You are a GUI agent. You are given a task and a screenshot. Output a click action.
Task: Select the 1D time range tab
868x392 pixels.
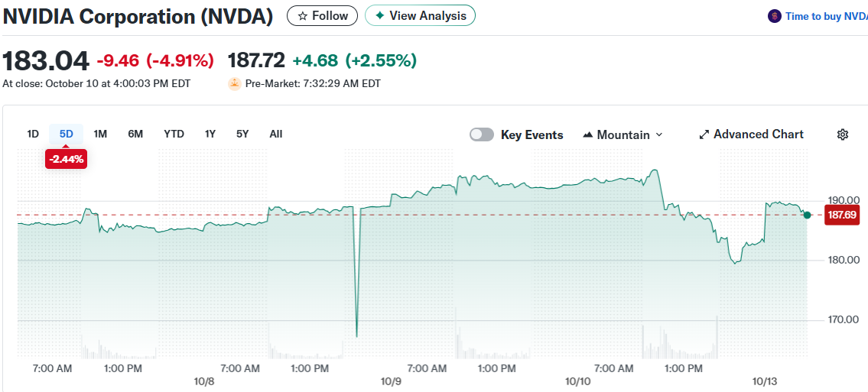click(x=33, y=134)
